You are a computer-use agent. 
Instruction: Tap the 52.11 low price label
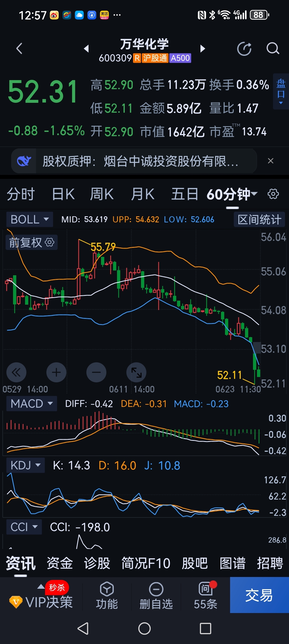click(229, 375)
